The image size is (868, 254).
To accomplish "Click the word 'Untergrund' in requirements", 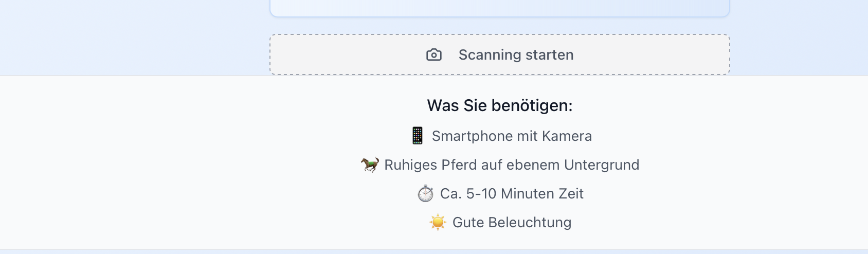I will (602, 165).
